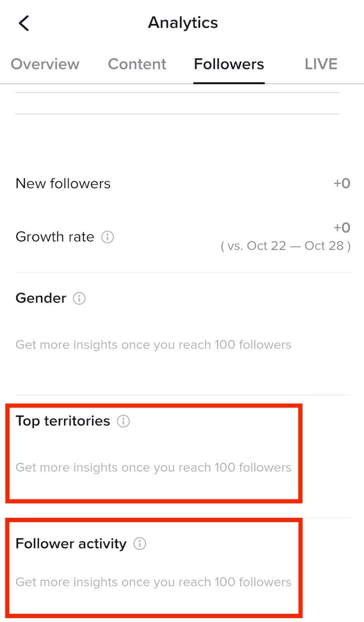Go to the LIVE tab
Viewport: 364px width, 622px height.
321,64
